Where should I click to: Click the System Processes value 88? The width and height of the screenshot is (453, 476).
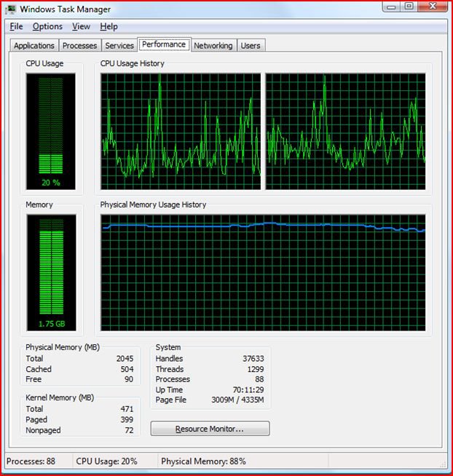259,379
